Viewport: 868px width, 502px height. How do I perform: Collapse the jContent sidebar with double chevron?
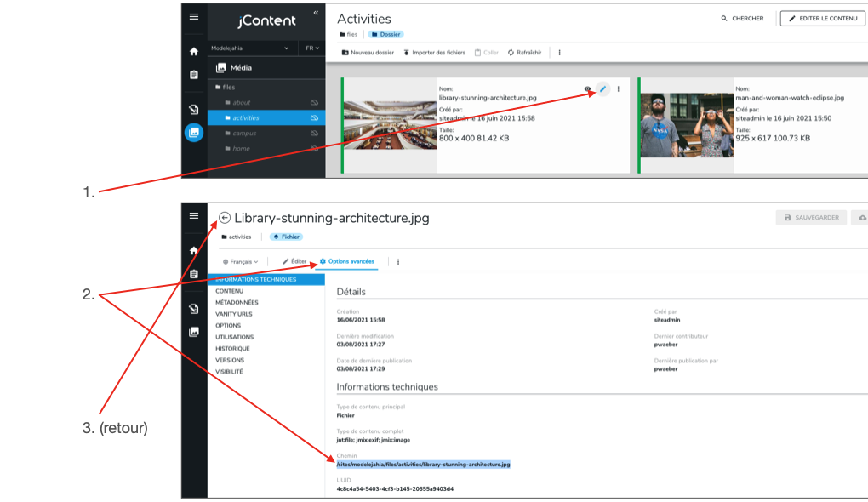(317, 13)
